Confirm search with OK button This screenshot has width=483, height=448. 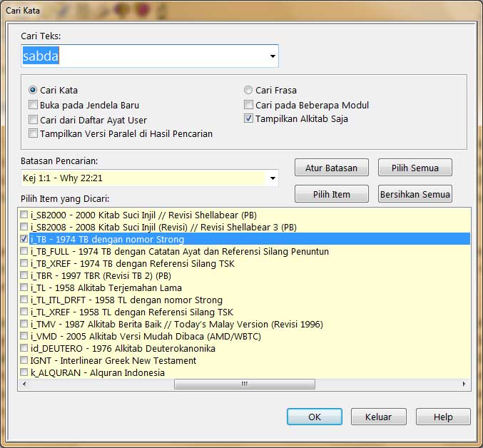315,417
